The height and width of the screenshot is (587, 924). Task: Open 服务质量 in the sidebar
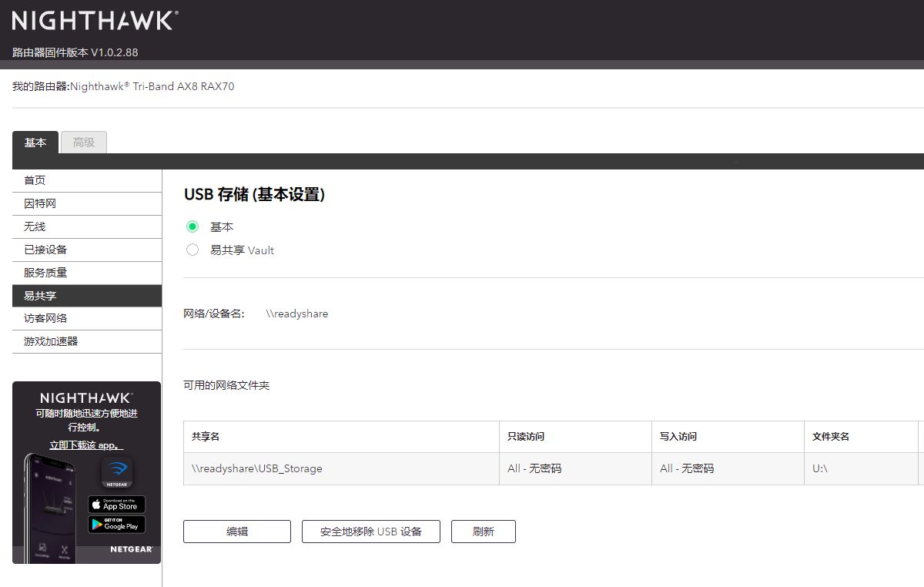pyautogui.click(x=87, y=273)
